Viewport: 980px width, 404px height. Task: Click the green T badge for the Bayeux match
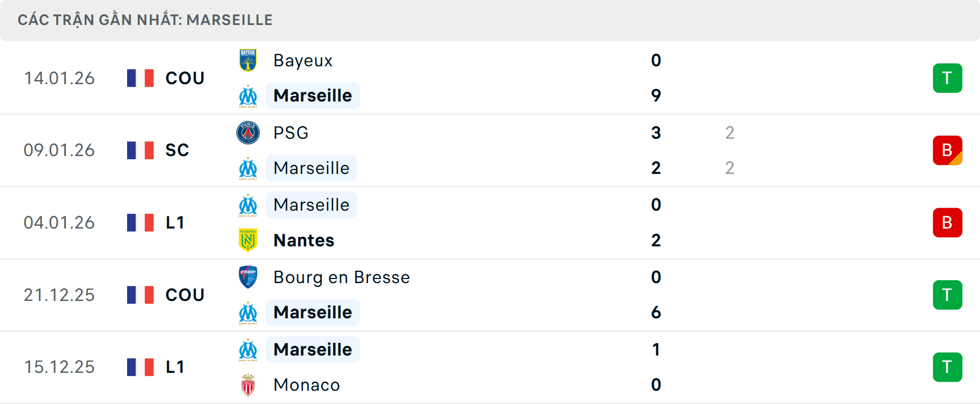(x=947, y=78)
